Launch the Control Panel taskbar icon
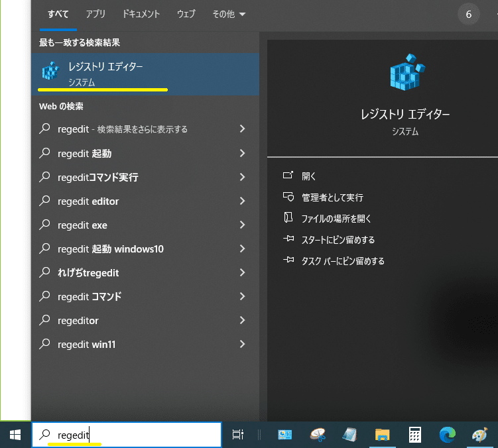 [285, 435]
